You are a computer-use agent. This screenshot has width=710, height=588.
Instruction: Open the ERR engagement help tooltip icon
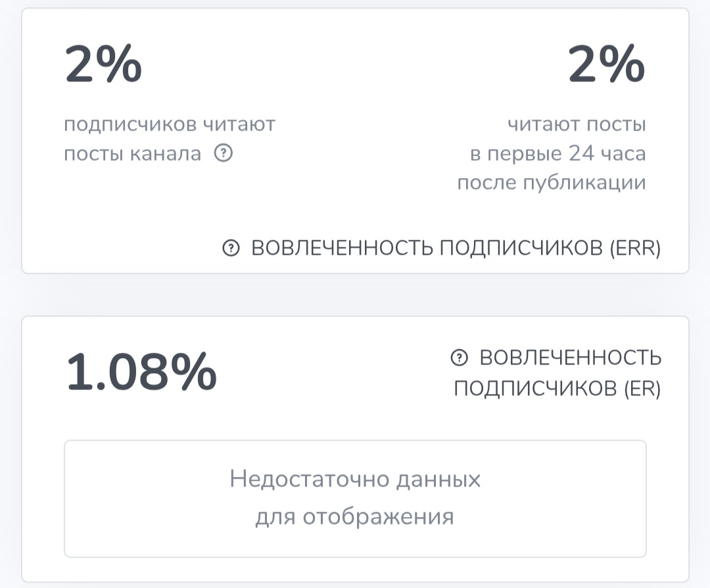point(230,248)
